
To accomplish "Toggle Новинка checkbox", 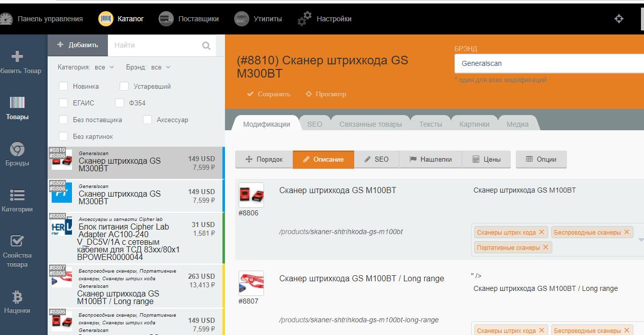I will [x=63, y=86].
